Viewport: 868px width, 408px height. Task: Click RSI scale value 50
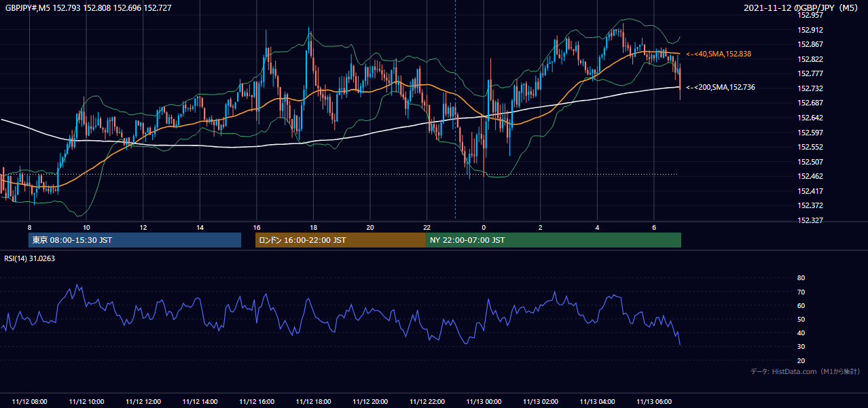coord(801,319)
